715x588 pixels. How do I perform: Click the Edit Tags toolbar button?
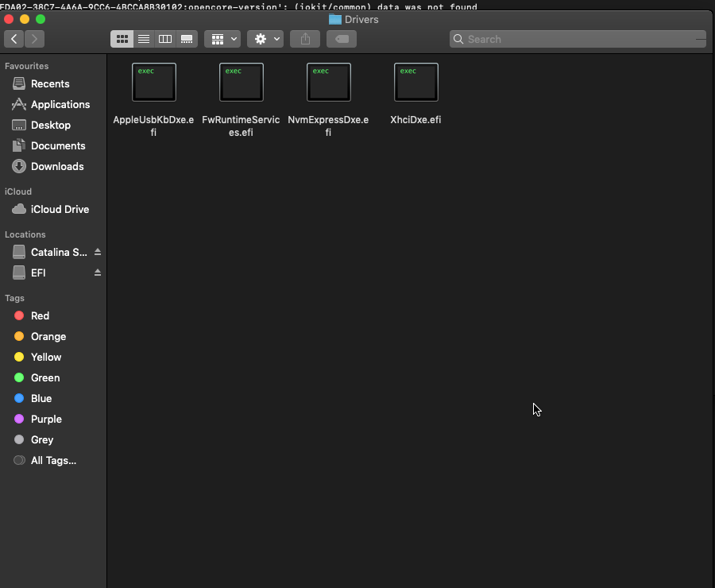coord(342,39)
